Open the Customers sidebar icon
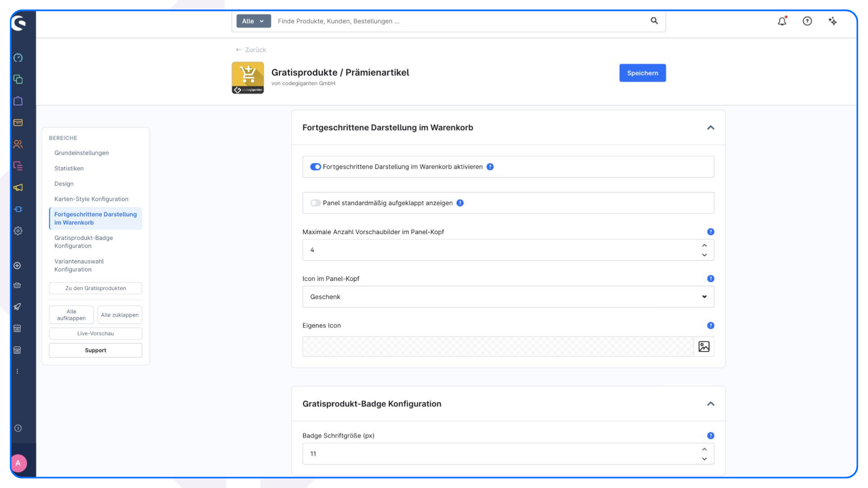The height and width of the screenshot is (488, 868). 18,144
